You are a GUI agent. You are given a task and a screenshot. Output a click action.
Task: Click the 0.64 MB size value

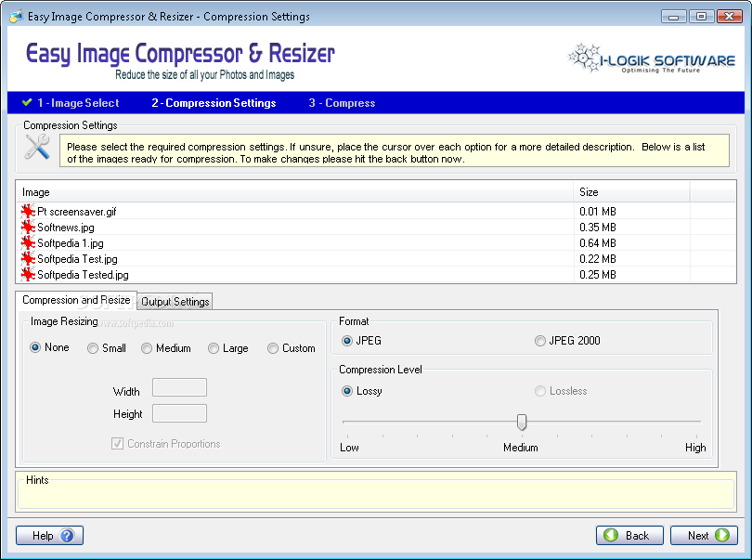[598, 243]
